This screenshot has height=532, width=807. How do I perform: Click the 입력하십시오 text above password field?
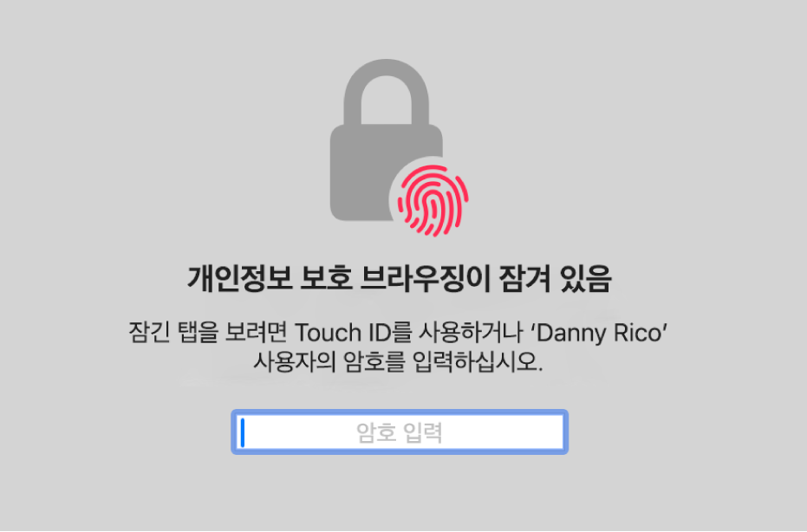coord(477,361)
